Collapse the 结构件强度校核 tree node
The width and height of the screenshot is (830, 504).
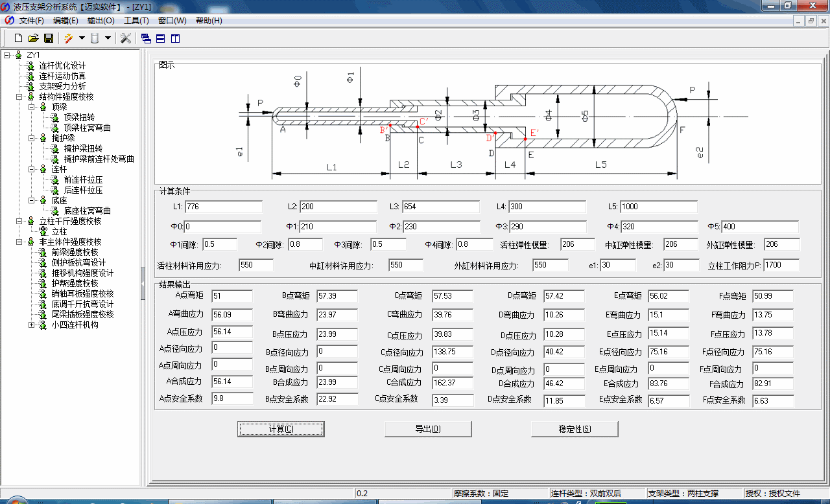point(19,97)
